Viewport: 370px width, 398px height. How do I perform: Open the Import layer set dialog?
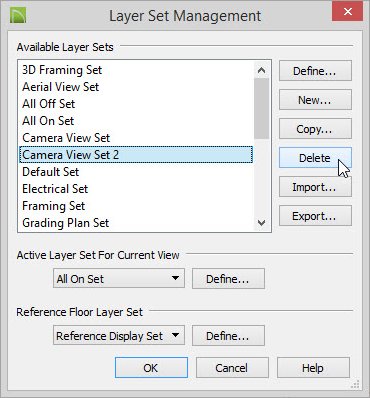pos(315,187)
